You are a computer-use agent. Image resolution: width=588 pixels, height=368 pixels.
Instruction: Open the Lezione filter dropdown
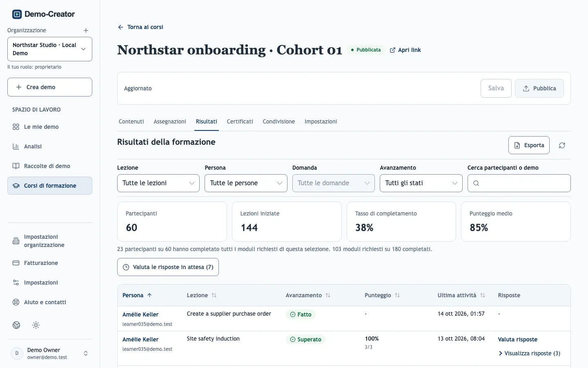tap(158, 183)
